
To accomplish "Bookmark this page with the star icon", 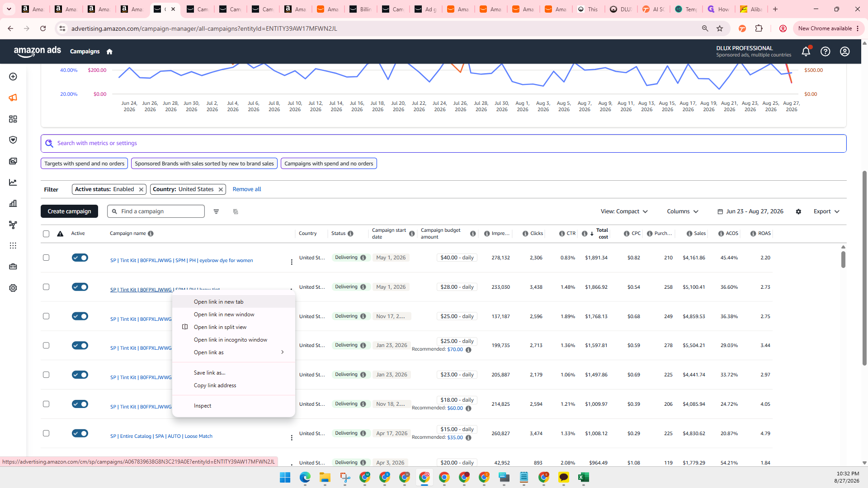I will (x=720, y=28).
